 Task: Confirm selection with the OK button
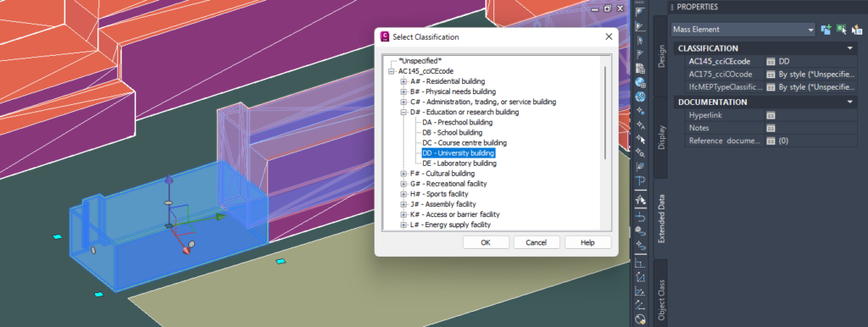tap(486, 242)
